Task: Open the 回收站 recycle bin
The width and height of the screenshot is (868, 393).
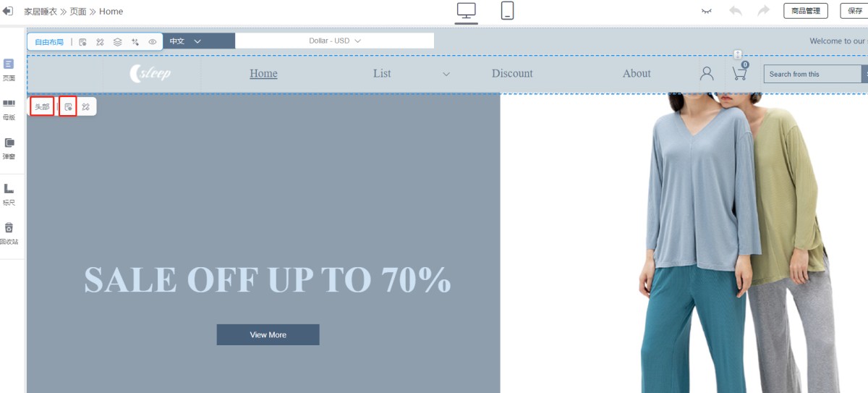Action: click(x=9, y=233)
